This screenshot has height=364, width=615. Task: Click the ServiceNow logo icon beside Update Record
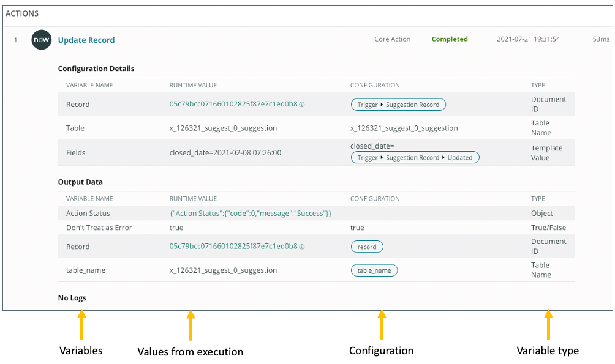tap(41, 40)
